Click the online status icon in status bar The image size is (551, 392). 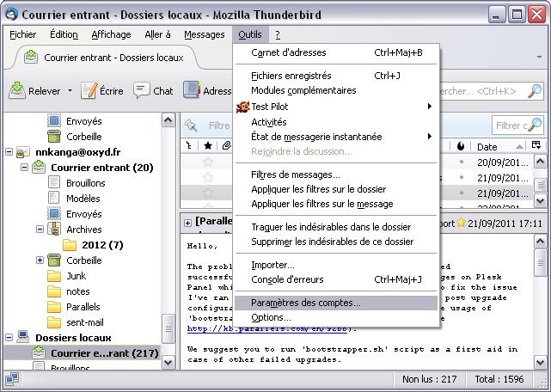[x=11, y=379]
